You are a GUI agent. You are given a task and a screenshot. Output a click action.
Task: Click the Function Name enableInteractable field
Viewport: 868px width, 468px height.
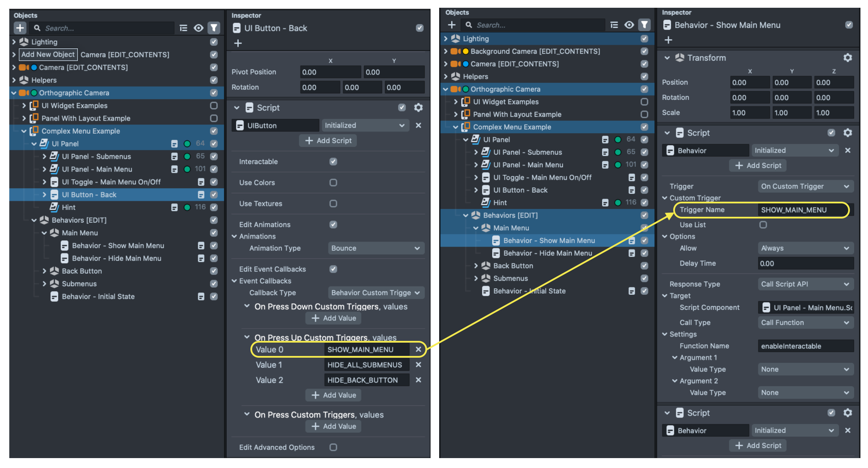coord(805,346)
